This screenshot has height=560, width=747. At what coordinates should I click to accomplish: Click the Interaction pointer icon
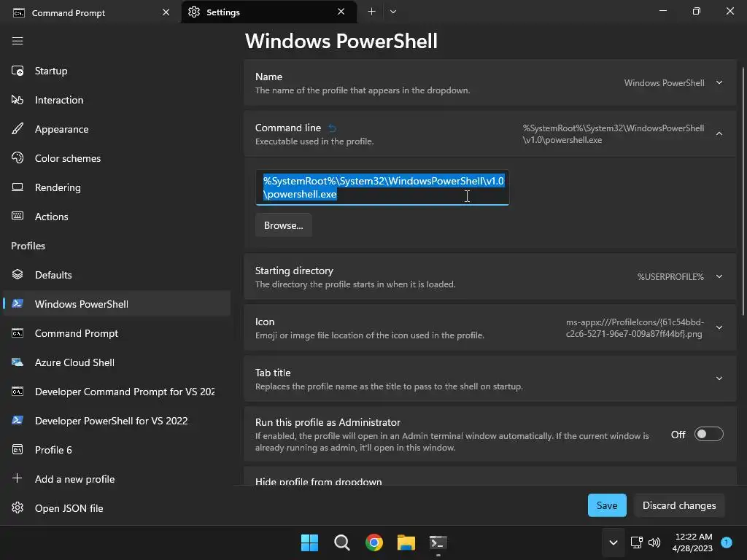pos(18,100)
